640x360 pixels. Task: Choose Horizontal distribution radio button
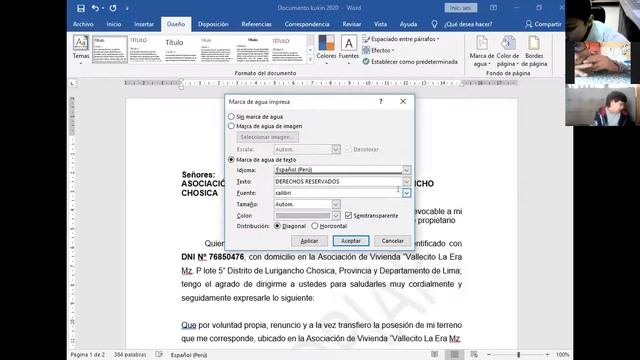coord(315,226)
